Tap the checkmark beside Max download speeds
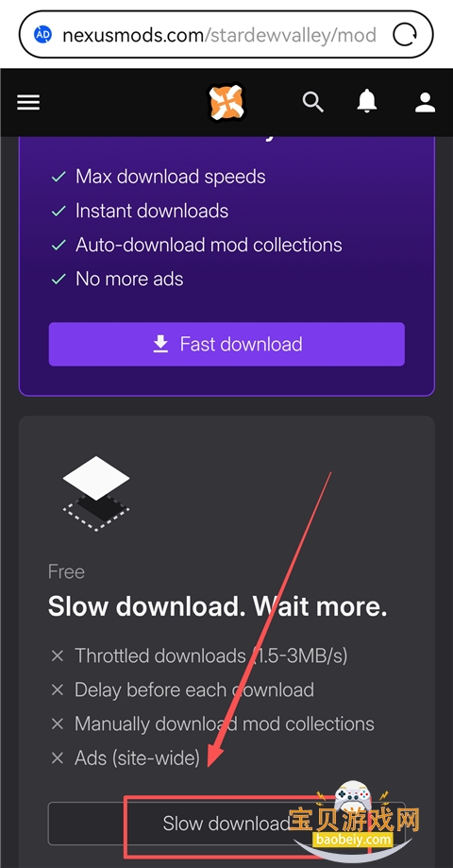The height and width of the screenshot is (868, 453). (59, 178)
